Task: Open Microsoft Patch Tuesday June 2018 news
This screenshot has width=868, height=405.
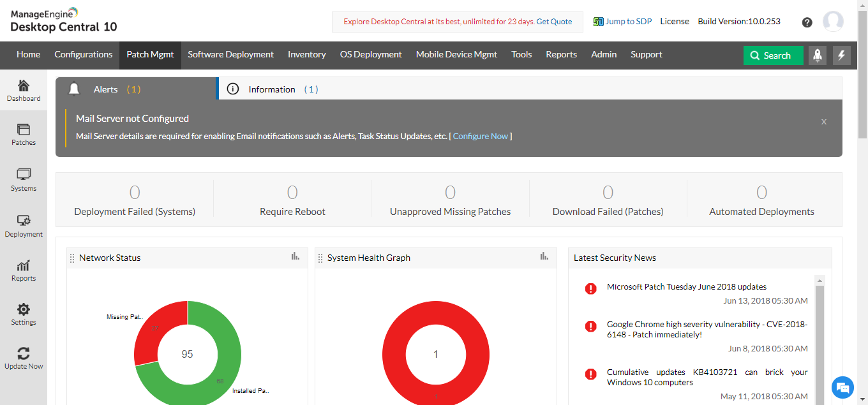Action: (x=687, y=287)
